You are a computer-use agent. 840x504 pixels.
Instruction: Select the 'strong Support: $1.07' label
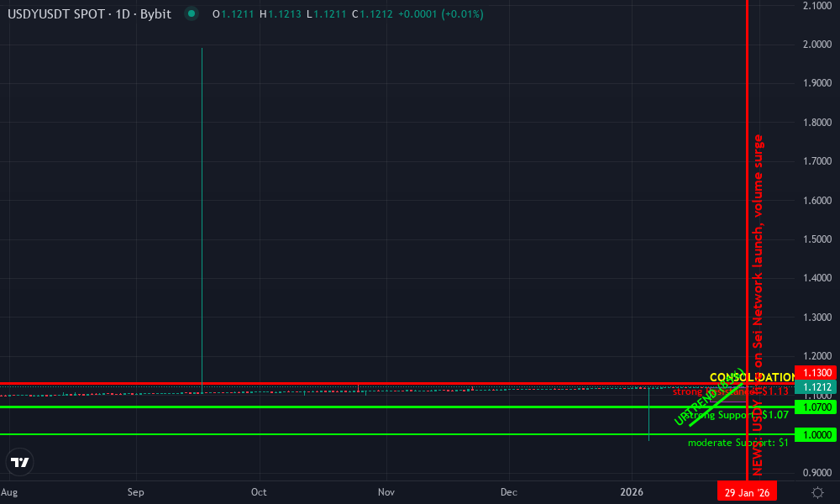(x=738, y=415)
